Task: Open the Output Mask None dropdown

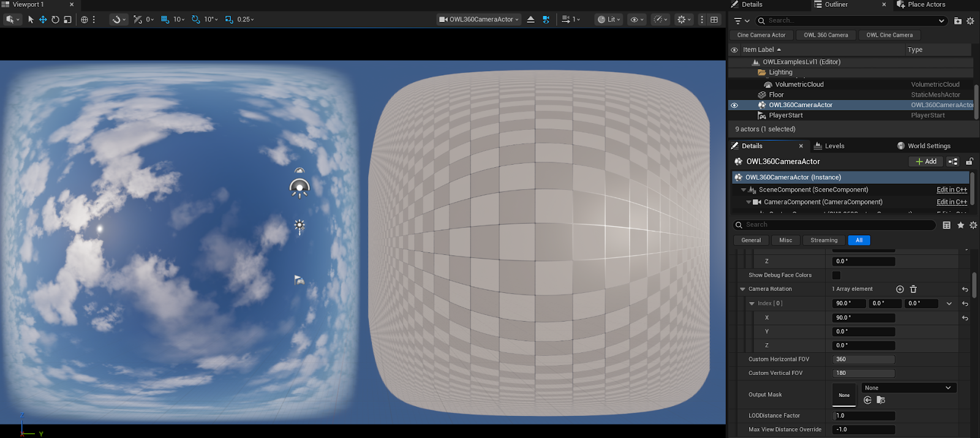Action: (909, 388)
